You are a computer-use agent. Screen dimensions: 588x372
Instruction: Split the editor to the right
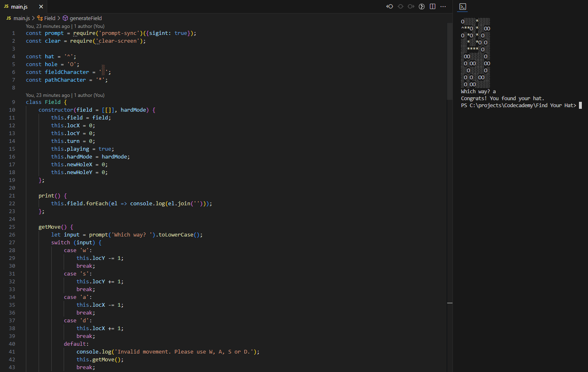point(432,7)
